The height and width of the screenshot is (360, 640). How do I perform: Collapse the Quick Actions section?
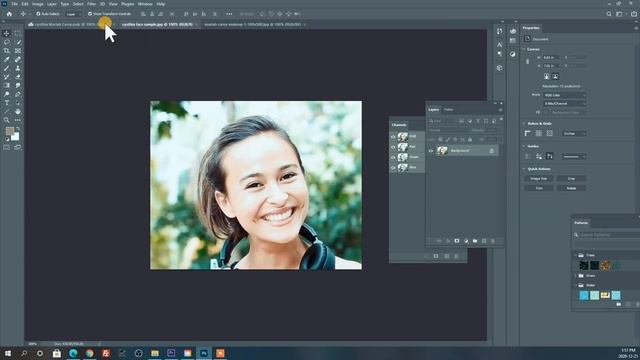(524, 169)
